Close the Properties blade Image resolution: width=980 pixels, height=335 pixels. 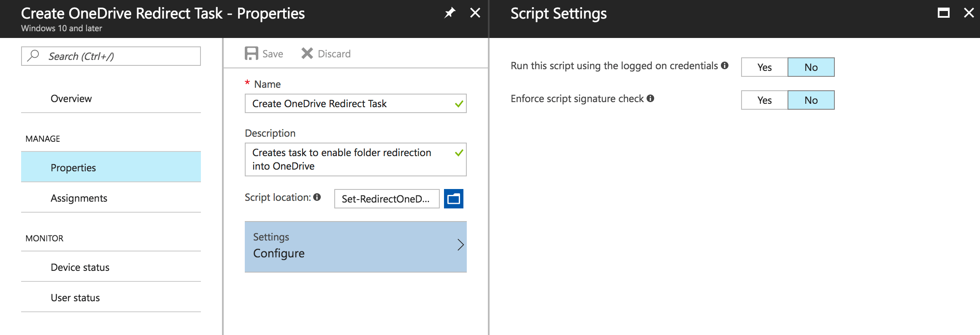475,13
